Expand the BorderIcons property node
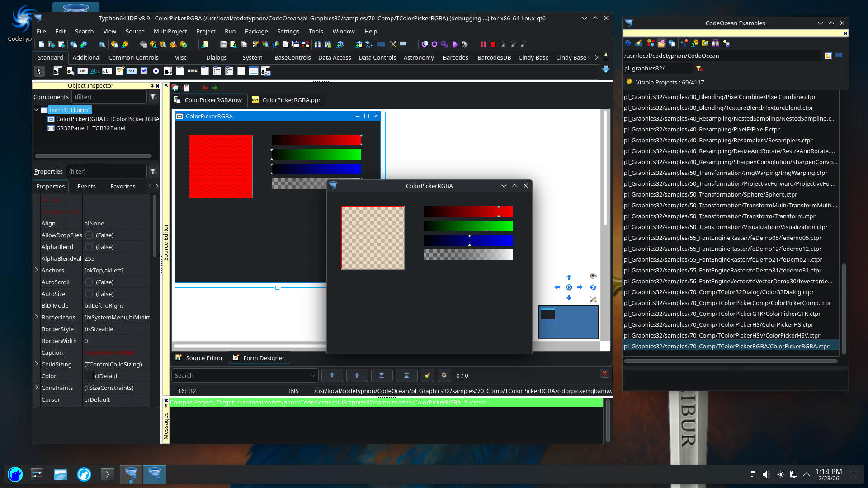Screen dimensions: 868x488 [x=37, y=317]
